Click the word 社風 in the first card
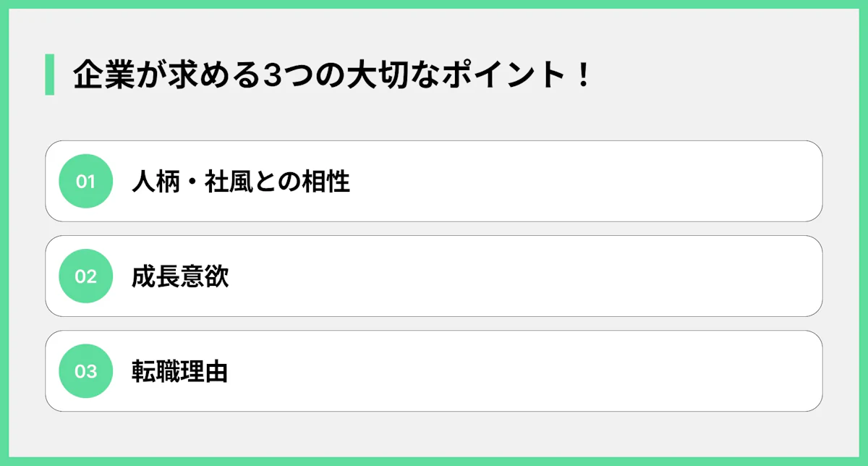868x466 pixels. 229,182
